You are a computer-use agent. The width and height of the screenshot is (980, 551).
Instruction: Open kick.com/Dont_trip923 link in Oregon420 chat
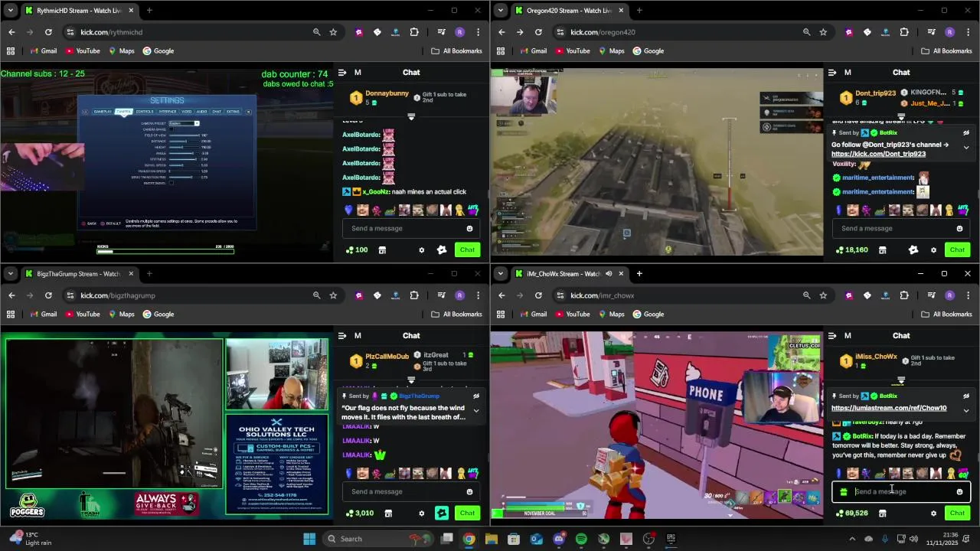[x=878, y=154]
